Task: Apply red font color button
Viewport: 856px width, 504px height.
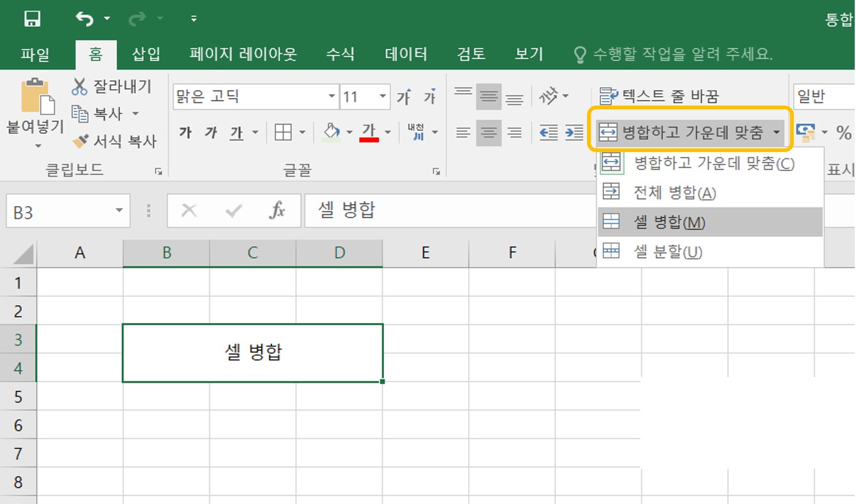Action: pyautogui.click(x=369, y=132)
